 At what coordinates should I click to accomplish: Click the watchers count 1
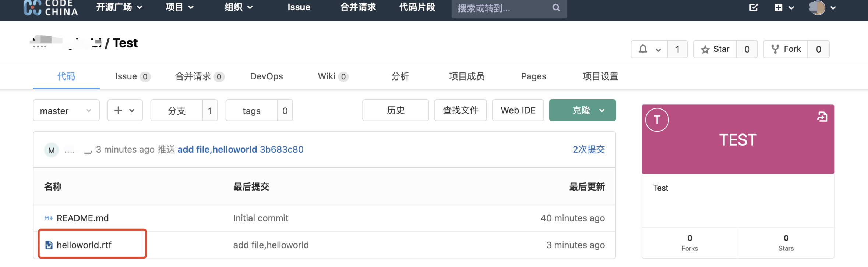[677, 49]
